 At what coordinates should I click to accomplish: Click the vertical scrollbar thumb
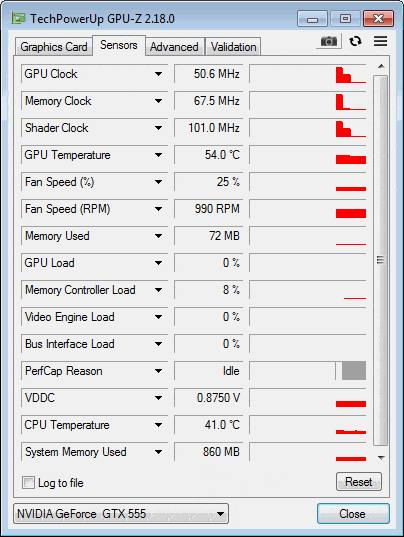(x=380, y=260)
